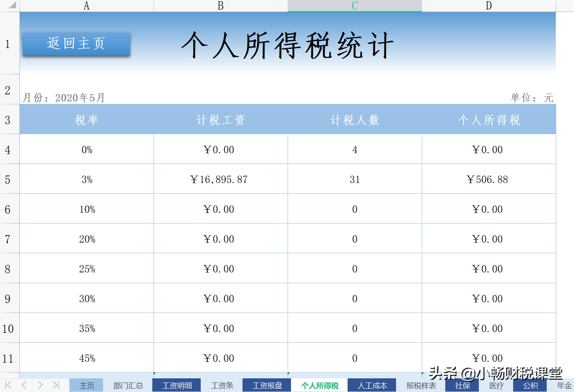The height and width of the screenshot is (392, 574).
Task: Open the 公积 sheet tab
Action: pyautogui.click(x=530, y=385)
